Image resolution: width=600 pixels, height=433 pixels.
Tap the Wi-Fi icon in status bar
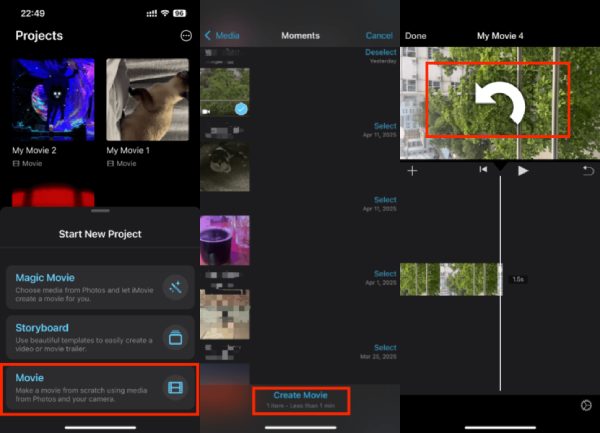[165, 13]
